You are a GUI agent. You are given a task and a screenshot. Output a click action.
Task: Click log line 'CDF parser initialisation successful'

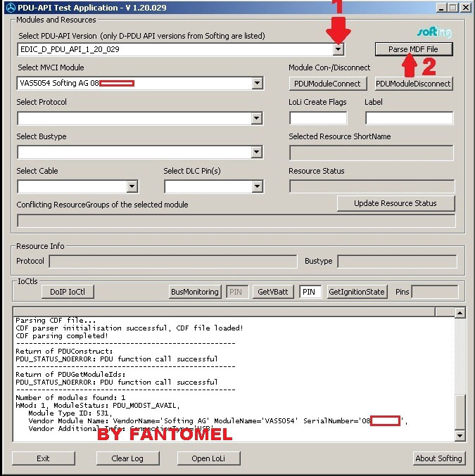(x=129, y=328)
